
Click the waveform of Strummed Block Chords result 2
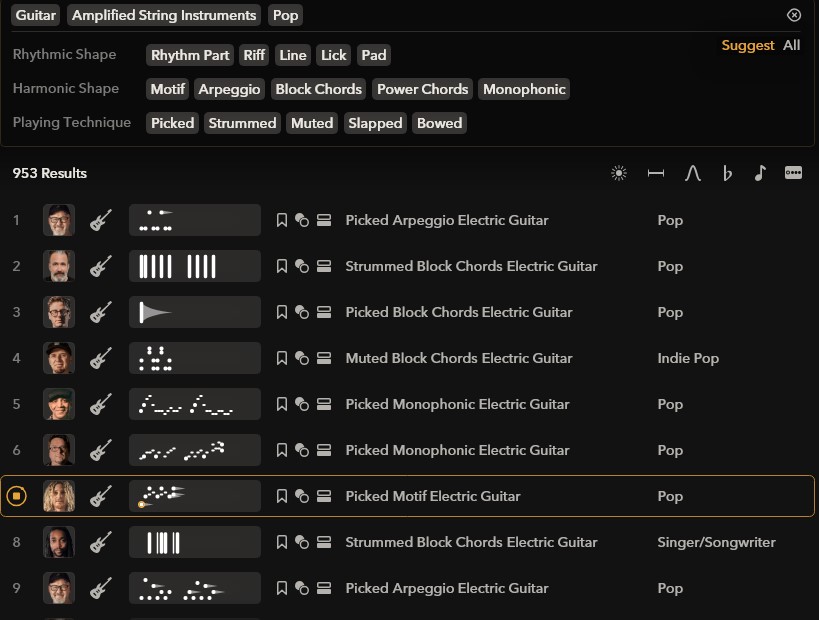(194, 266)
